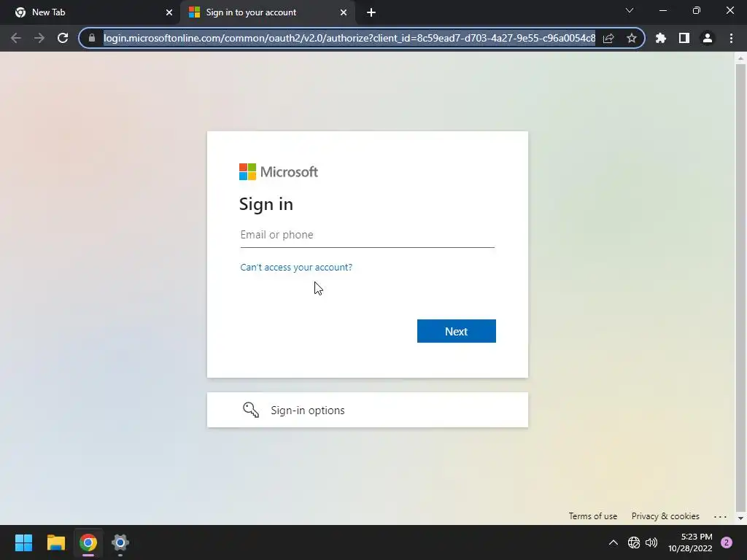Share this page from the address bar

tap(608, 38)
